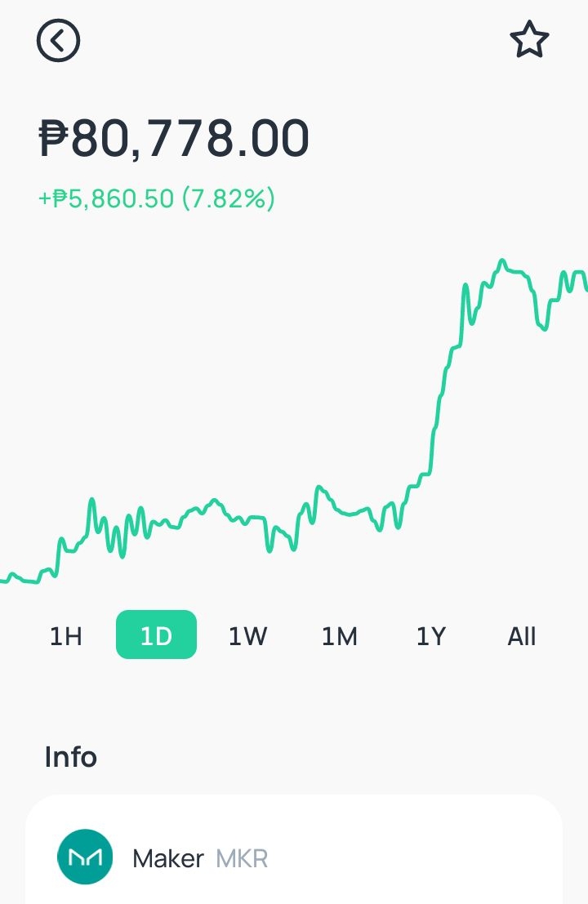Click the +₱5,860.50 (7.82%) change text
The image size is (588, 904).
coord(156,199)
